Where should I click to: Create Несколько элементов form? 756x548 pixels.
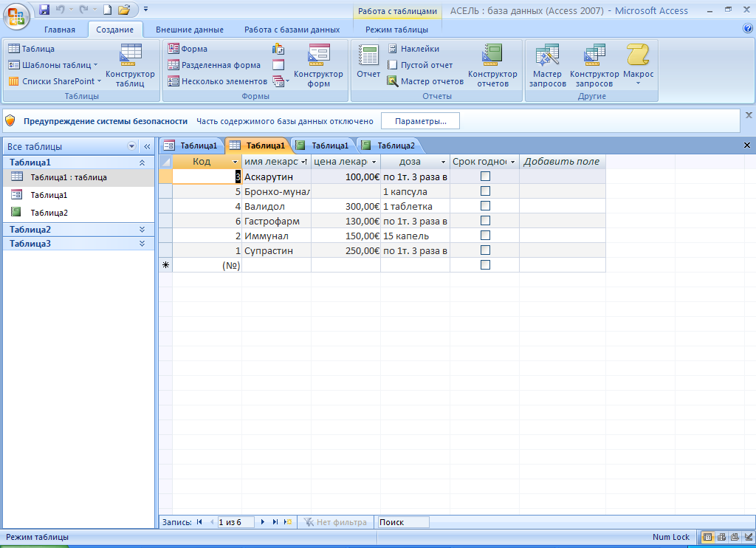point(218,81)
